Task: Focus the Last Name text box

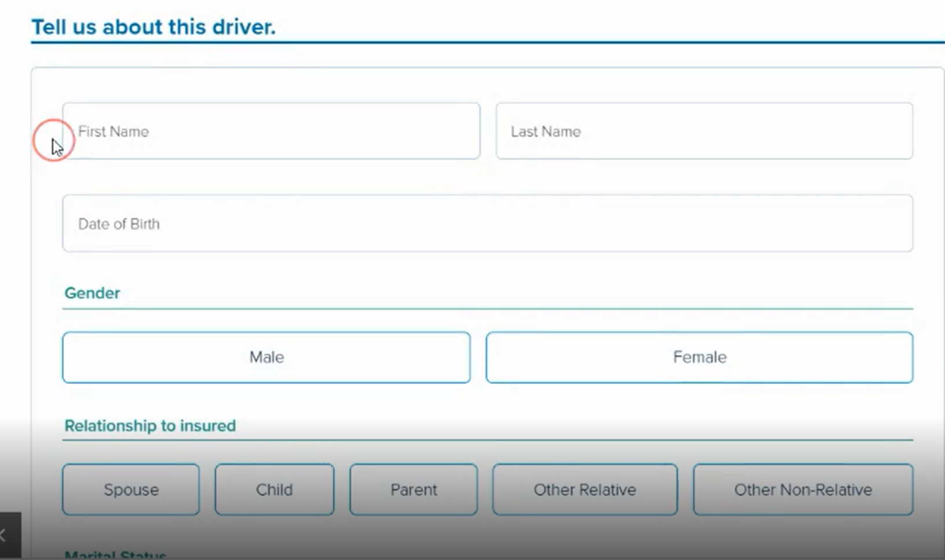Action: click(x=704, y=131)
